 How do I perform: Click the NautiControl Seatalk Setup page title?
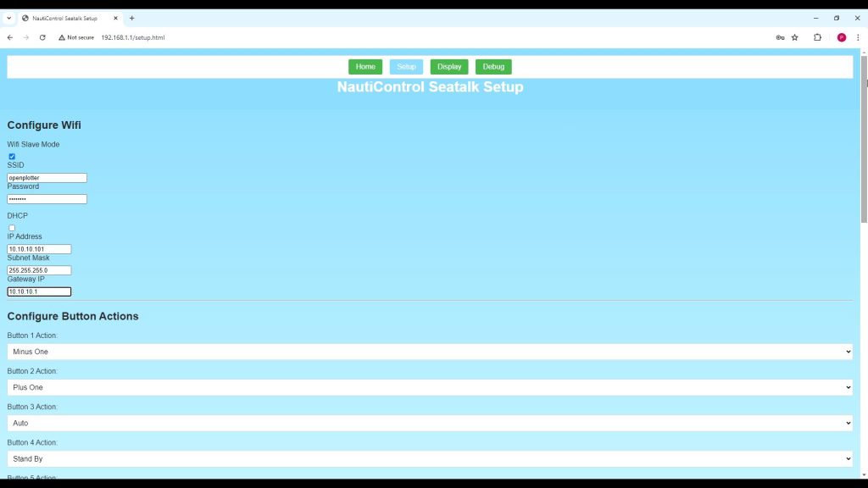click(x=430, y=87)
